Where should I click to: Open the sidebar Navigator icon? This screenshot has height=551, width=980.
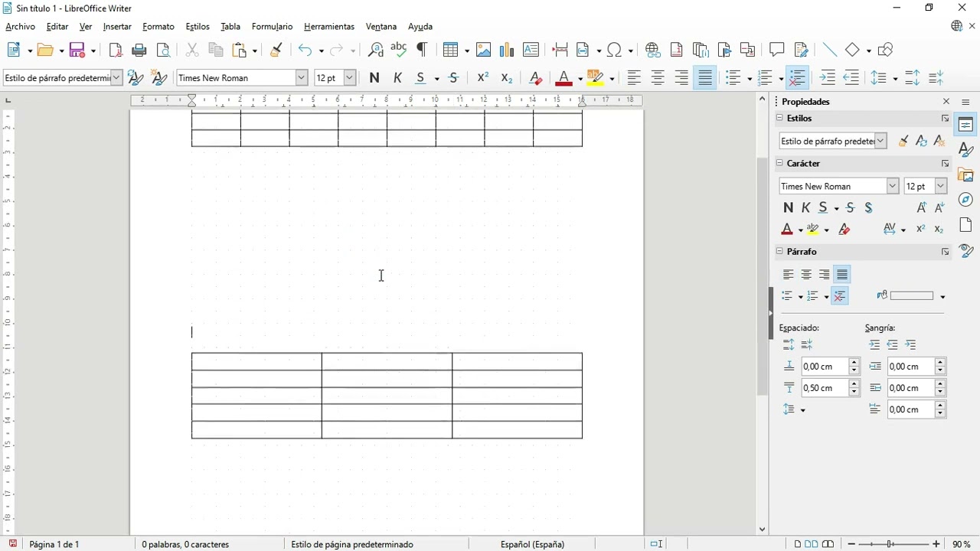click(966, 200)
